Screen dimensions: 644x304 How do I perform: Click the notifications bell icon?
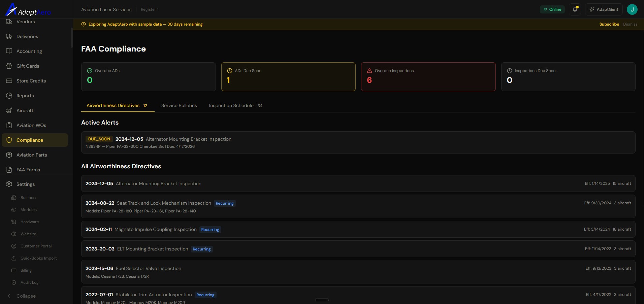(x=575, y=9)
